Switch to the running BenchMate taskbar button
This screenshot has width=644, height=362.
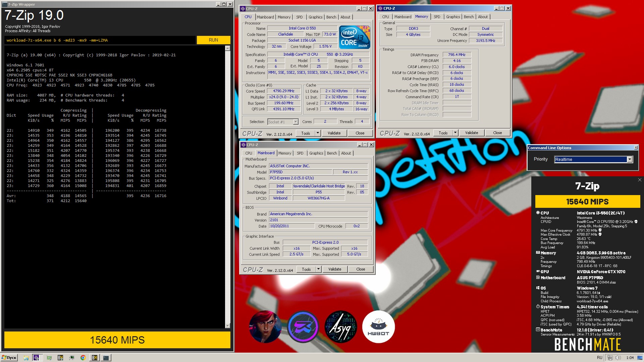(95, 358)
